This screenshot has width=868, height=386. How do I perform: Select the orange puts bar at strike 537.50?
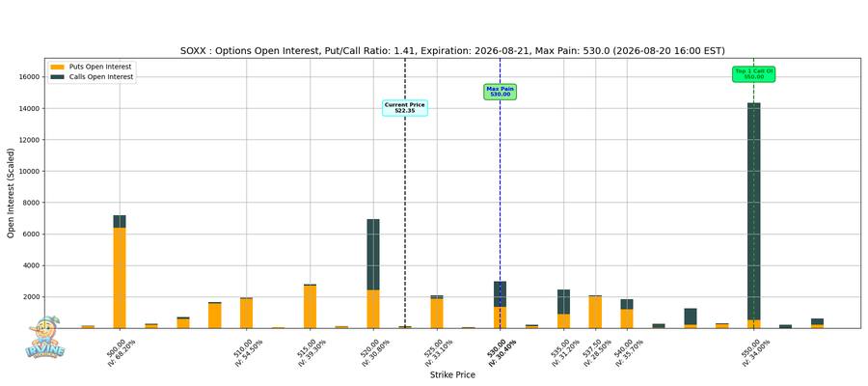pyautogui.click(x=595, y=313)
